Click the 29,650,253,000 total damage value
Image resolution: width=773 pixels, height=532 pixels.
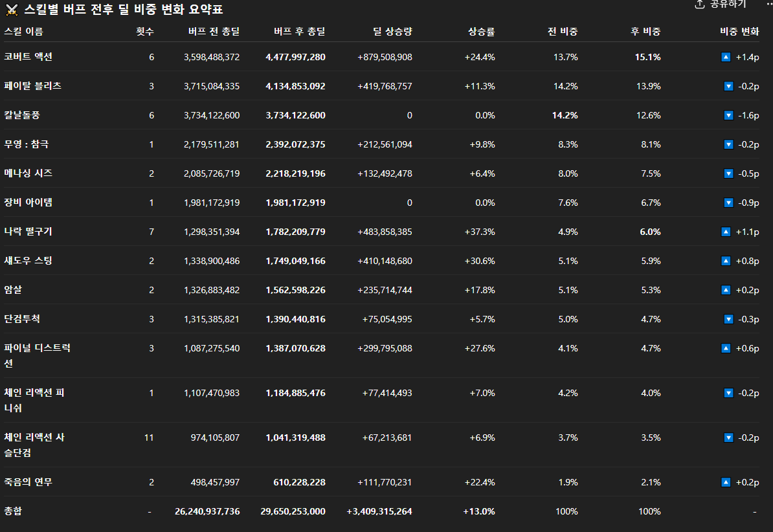(x=293, y=511)
